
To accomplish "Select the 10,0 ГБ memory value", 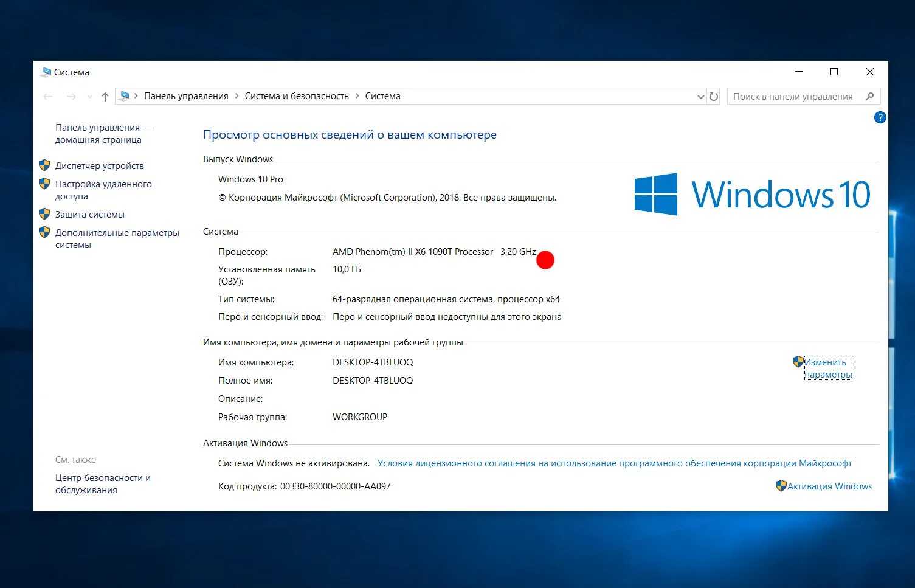I will [347, 269].
